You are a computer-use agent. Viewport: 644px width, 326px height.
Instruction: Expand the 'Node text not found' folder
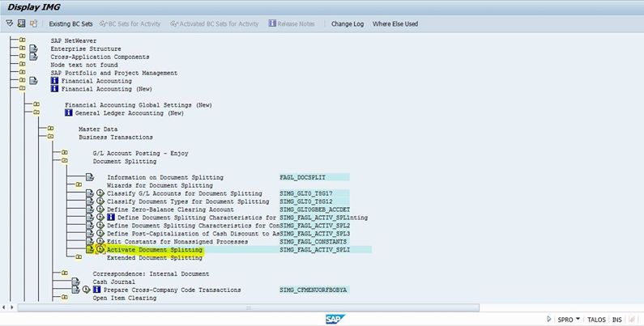(x=22, y=64)
